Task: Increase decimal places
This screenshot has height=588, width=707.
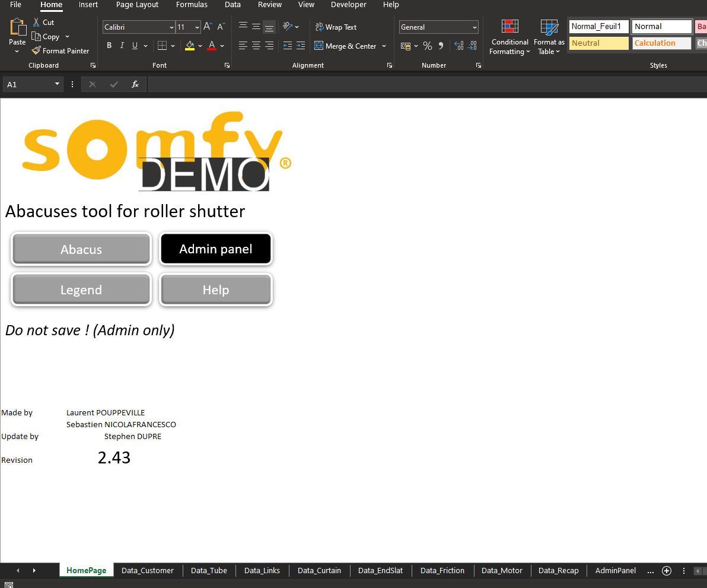Action: [459, 46]
